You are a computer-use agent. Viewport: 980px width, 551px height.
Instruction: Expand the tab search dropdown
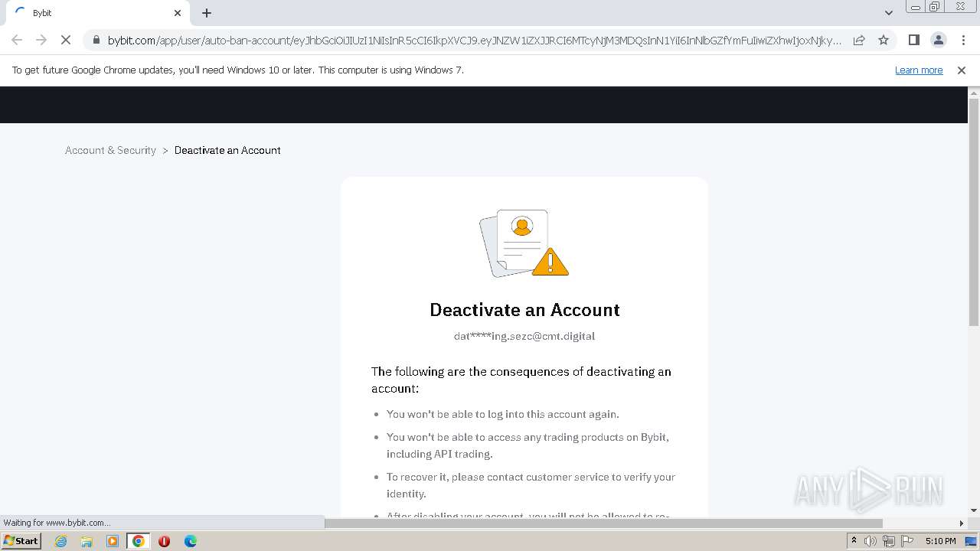[888, 13]
